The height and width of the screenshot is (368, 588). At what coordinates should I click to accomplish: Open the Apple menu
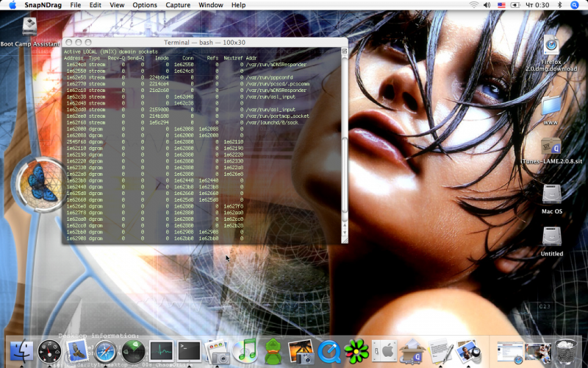[12, 5]
